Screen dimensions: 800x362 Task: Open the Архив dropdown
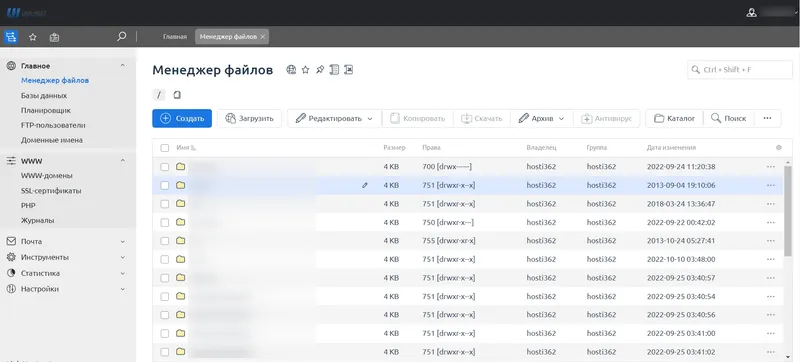pos(541,118)
